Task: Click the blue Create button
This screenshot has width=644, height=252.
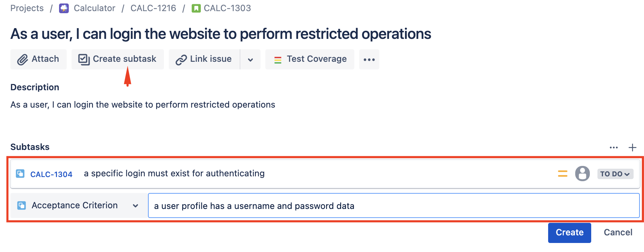Action: point(570,233)
